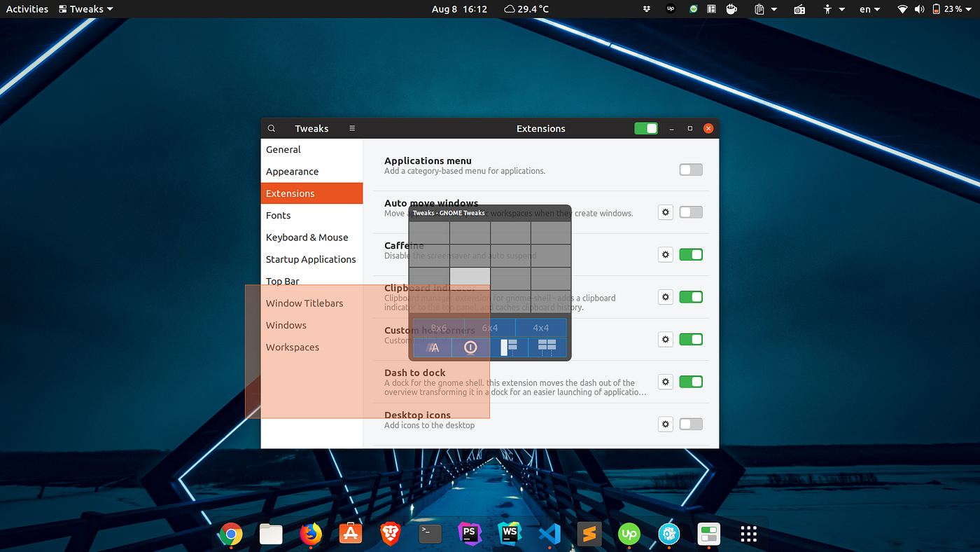The height and width of the screenshot is (552, 980).
Task: Open PhpStorm from the dock
Action: pos(469,533)
